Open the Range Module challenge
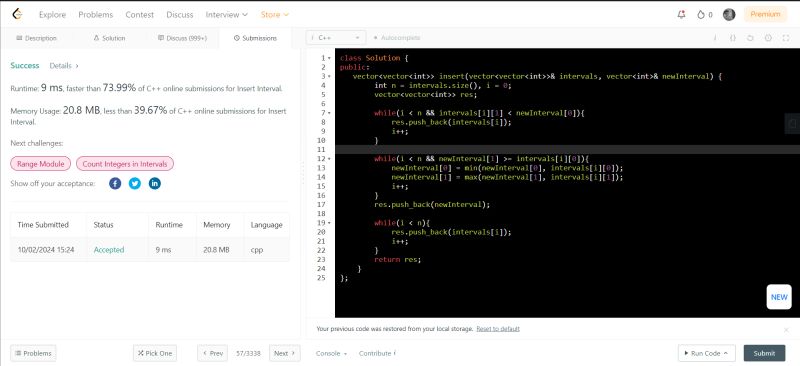Screen dimensions: 800x366 [x=41, y=164]
